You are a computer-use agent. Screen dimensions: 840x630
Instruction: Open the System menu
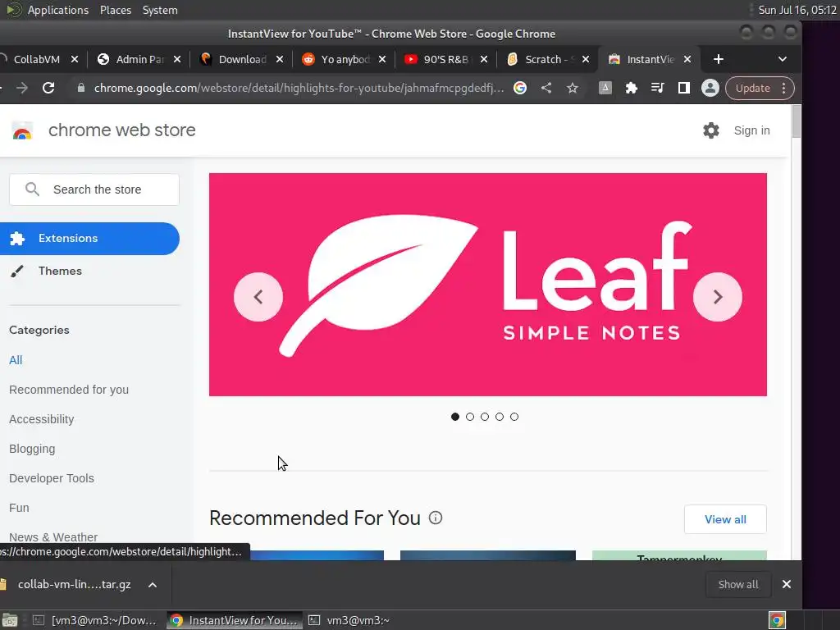click(160, 10)
